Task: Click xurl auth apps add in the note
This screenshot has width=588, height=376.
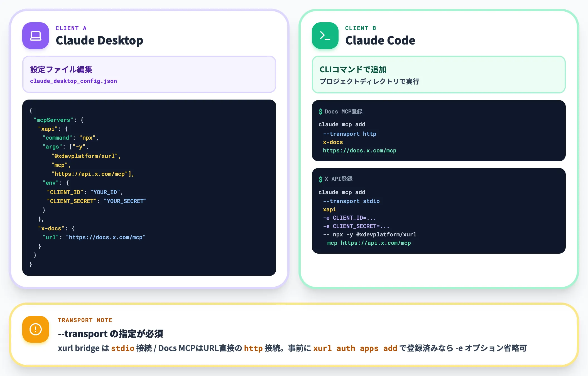Action: coord(355,348)
